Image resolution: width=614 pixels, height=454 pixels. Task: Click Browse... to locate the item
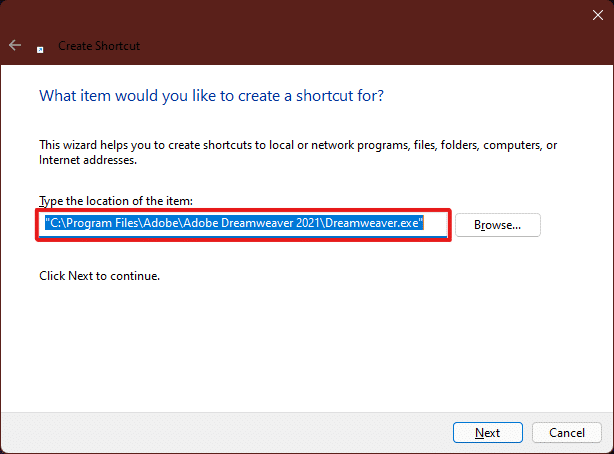[x=498, y=225]
